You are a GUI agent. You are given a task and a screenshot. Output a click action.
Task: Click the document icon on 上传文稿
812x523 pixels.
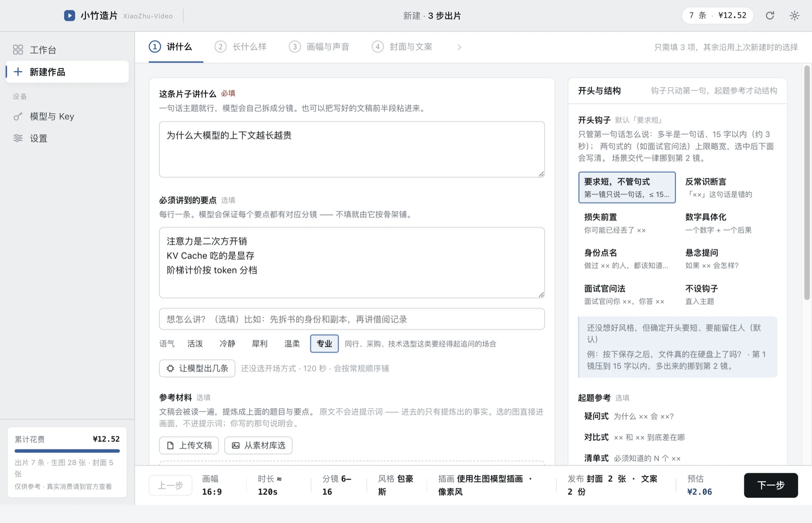click(x=171, y=445)
